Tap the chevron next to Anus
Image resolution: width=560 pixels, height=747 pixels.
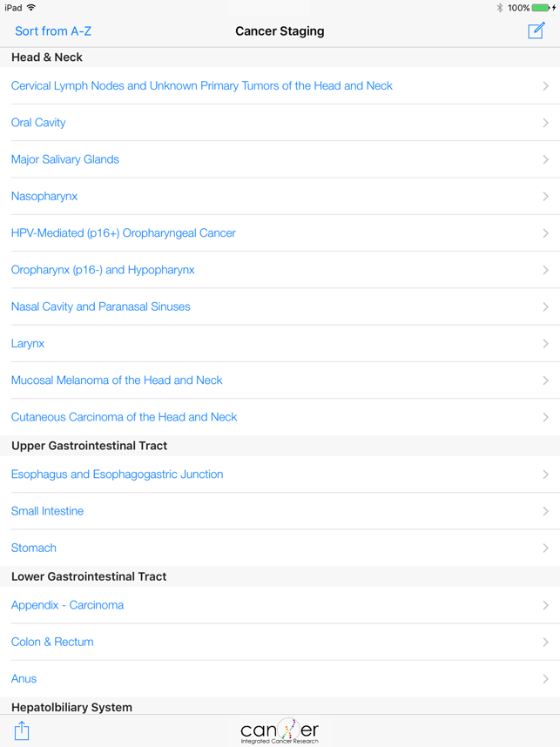(545, 679)
